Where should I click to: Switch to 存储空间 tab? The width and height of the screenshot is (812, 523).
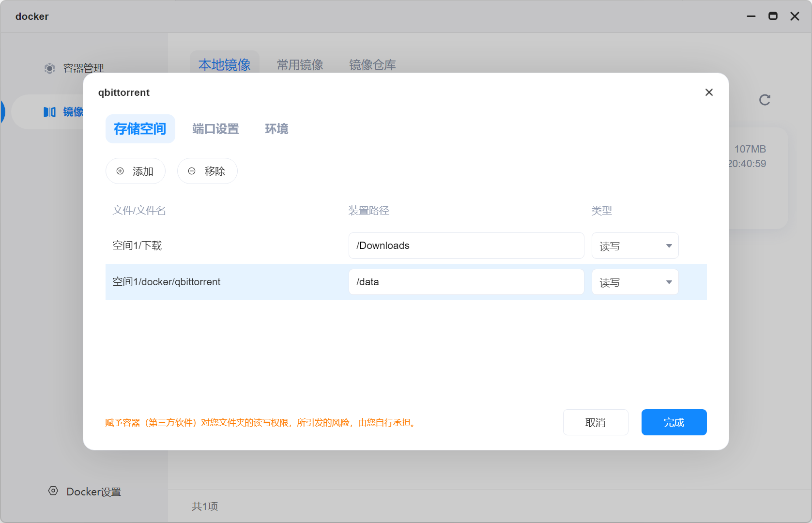[x=140, y=129]
